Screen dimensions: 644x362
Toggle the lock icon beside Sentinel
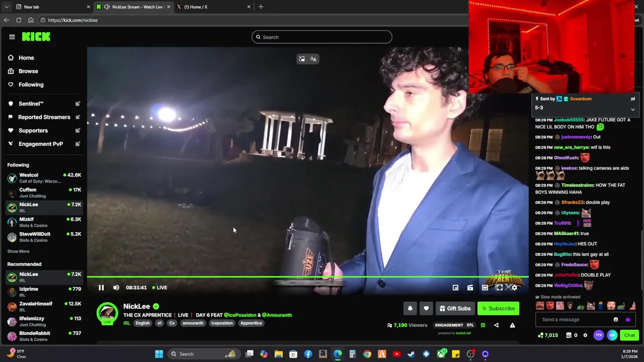(77, 104)
